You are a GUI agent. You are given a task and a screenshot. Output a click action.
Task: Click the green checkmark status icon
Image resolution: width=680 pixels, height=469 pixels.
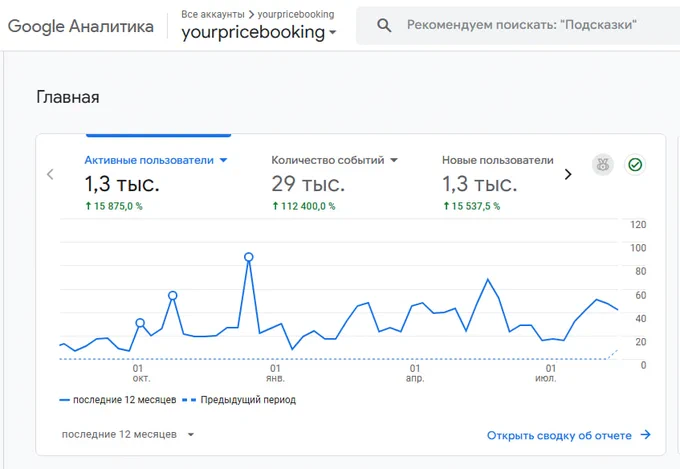[x=635, y=165]
